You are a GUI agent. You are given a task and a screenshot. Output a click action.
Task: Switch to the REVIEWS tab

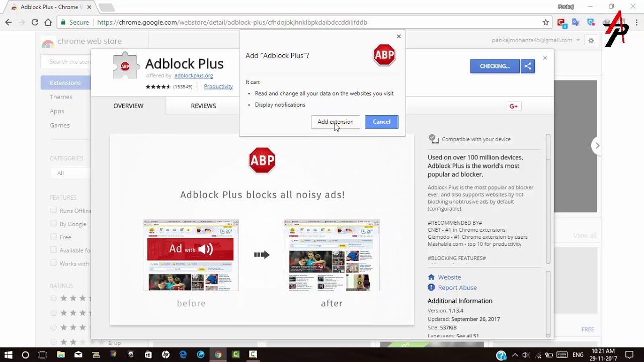[203, 106]
